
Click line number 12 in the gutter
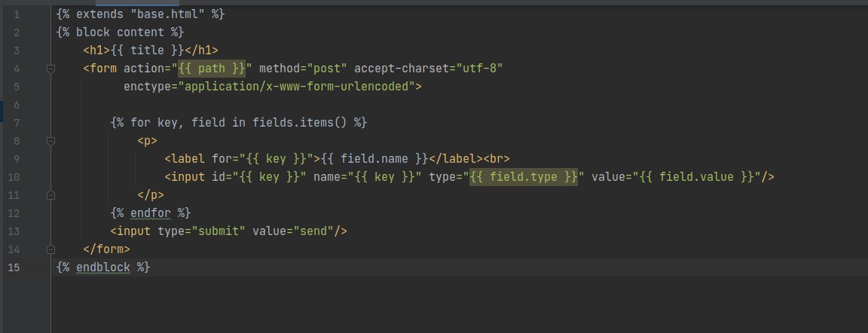click(x=14, y=213)
